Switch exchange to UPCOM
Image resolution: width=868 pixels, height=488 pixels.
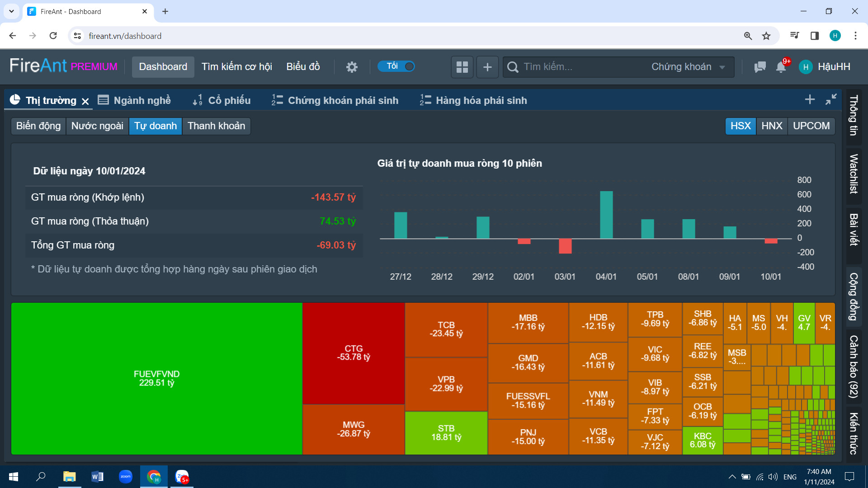pos(811,126)
